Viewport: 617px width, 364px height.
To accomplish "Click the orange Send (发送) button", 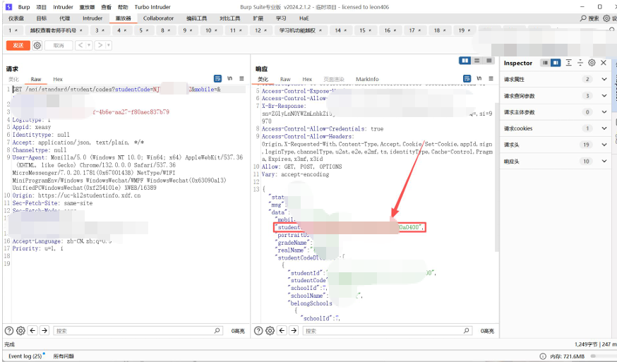I will 18,46.
